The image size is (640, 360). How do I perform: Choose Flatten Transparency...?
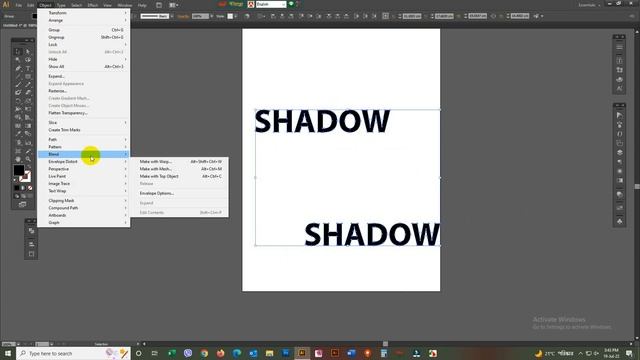[x=84, y=113]
